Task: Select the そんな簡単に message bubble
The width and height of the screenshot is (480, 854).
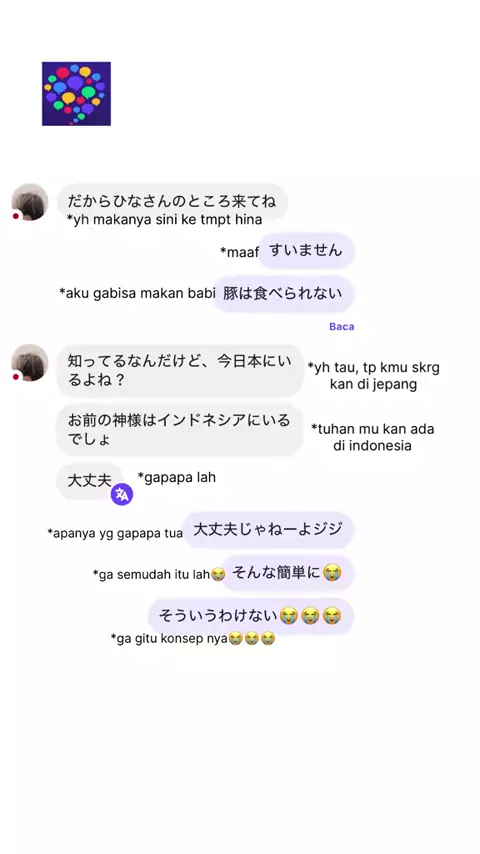Action: pos(288,573)
